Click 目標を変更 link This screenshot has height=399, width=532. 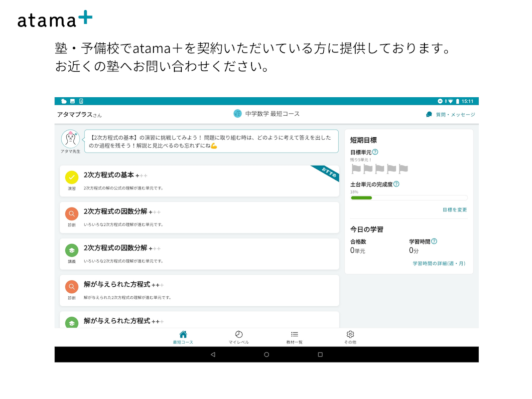coord(455,210)
